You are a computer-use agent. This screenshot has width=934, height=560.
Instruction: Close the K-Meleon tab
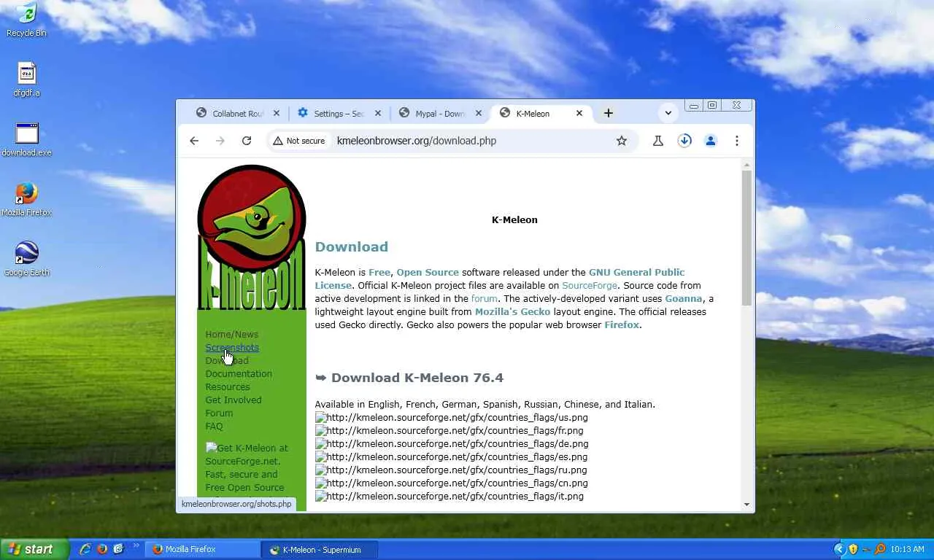point(579,113)
